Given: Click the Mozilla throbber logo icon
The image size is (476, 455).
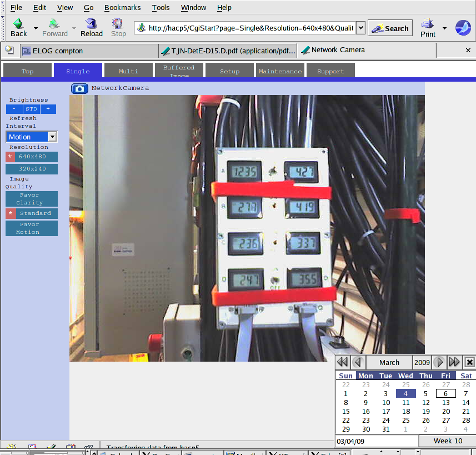Looking at the screenshot, I should pyautogui.click(x=463, y=28).
